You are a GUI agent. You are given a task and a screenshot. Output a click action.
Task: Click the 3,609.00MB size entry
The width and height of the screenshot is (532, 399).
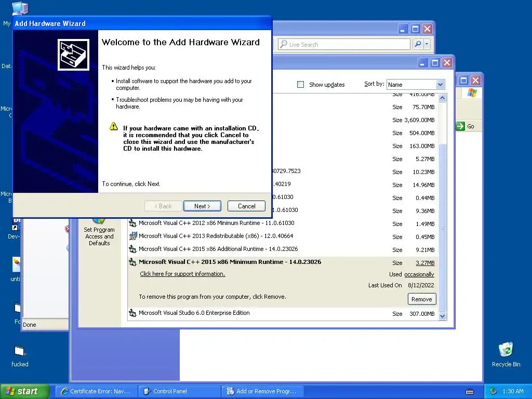pyautogui.click(x=419, y=120)
